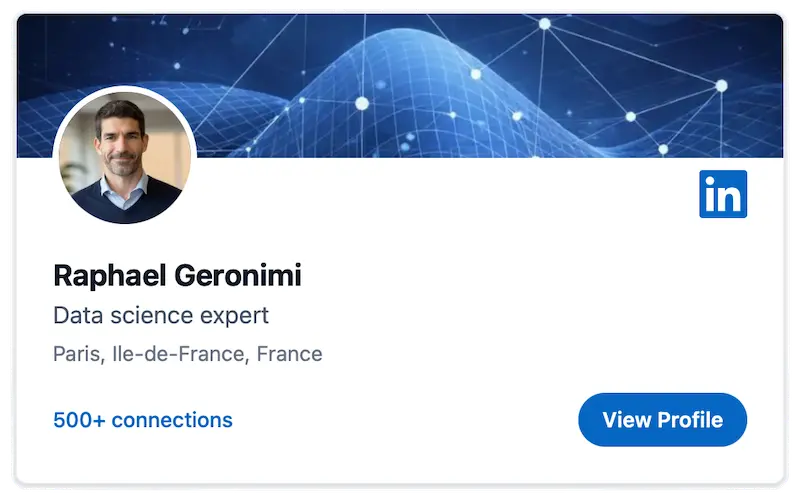Select the Data science expert headline
The height and width of the screenshot is (498, 800).
click(161, 315)
